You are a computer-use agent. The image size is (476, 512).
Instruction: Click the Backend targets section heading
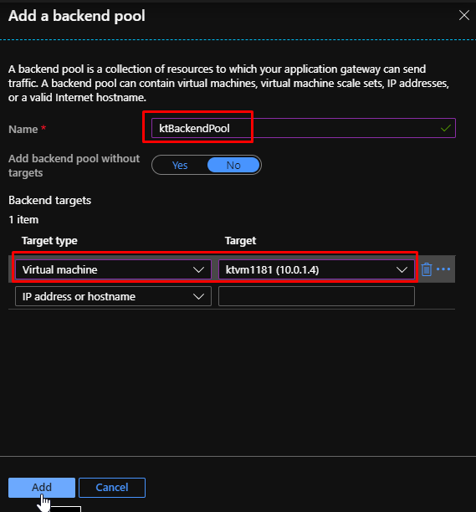[50, 200]
